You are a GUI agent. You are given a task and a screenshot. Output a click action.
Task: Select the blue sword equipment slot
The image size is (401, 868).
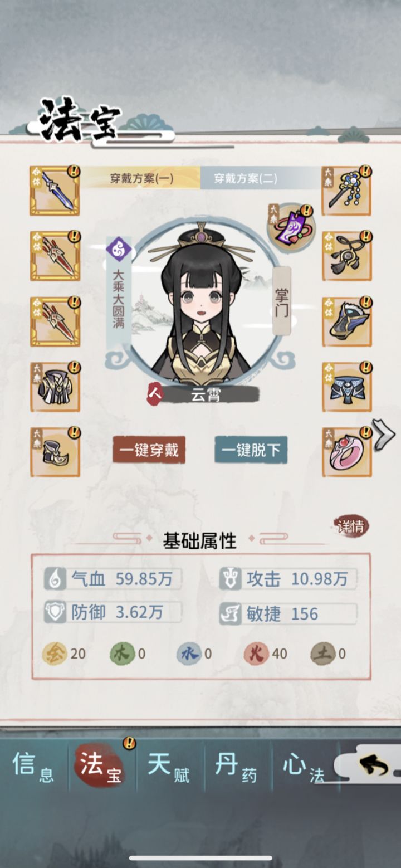point(55,191)
